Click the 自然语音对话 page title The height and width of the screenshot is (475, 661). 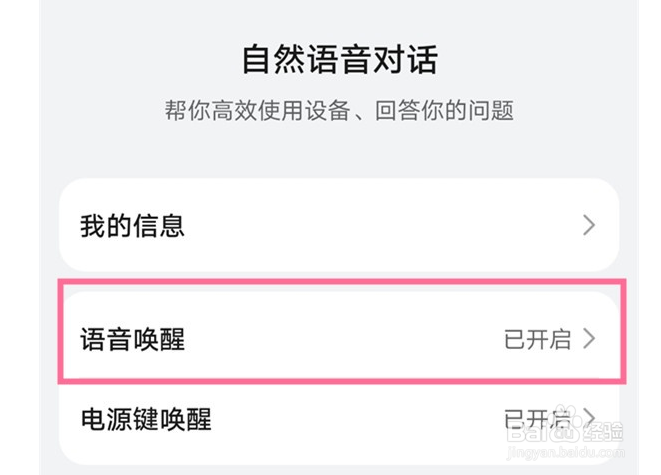[x=339, y=60]
